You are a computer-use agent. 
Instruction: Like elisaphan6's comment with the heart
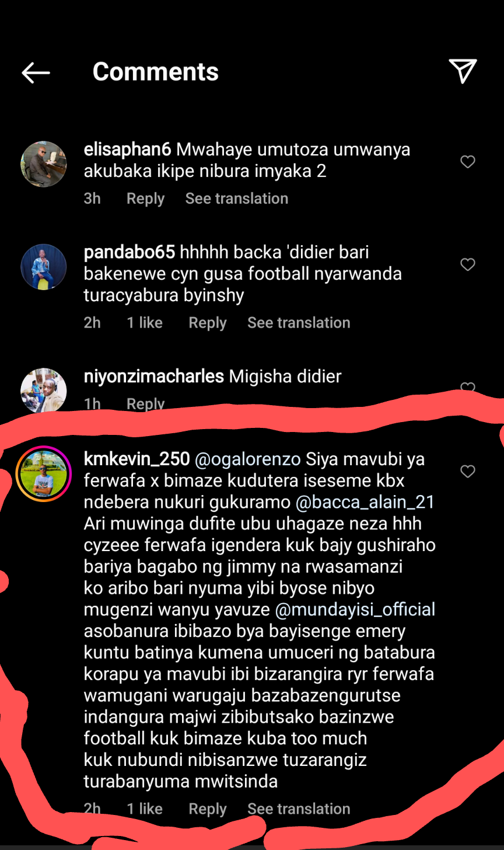point(468,162)
